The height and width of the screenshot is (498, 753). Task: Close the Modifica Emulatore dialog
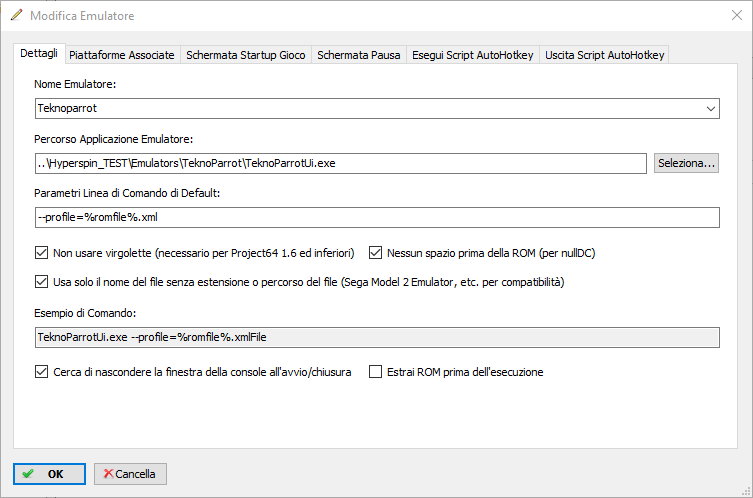click(737, 15)
